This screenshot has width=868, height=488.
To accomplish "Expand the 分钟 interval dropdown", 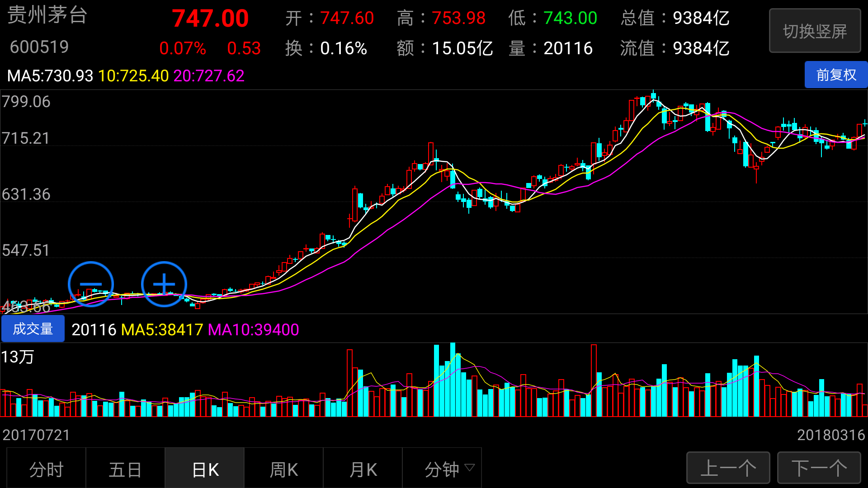I will (x=442, y=468).
